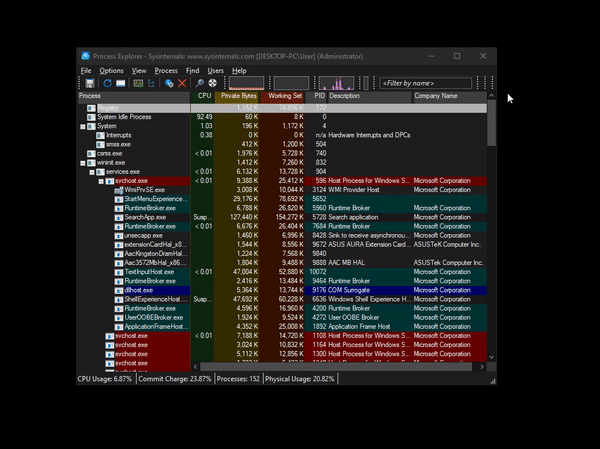Screen dimensions: 600x449
Task: Sort by the Description column header
Action: click(x=370, y=96)
